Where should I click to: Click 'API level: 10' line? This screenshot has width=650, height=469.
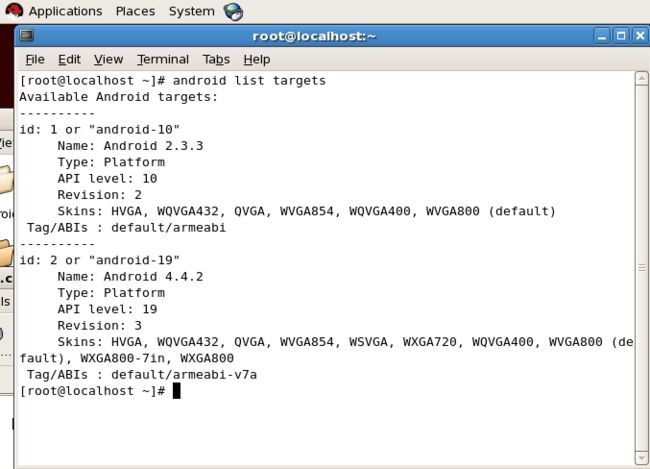point(107,179)
